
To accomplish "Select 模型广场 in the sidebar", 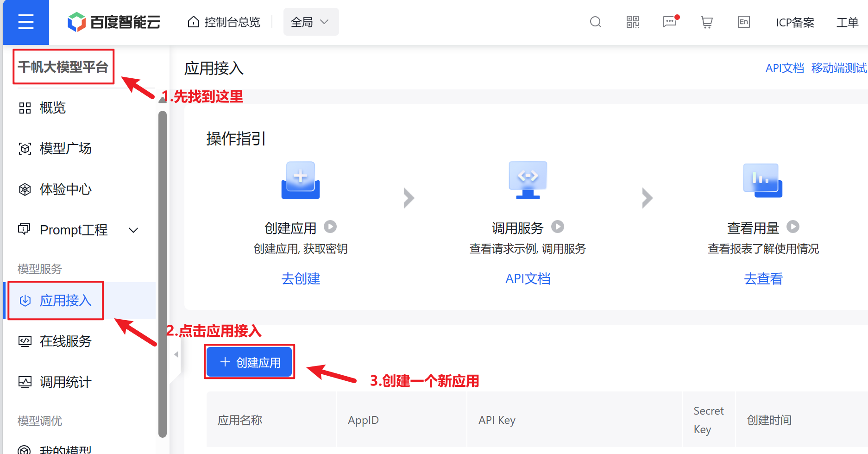I will tap(65, 149).
